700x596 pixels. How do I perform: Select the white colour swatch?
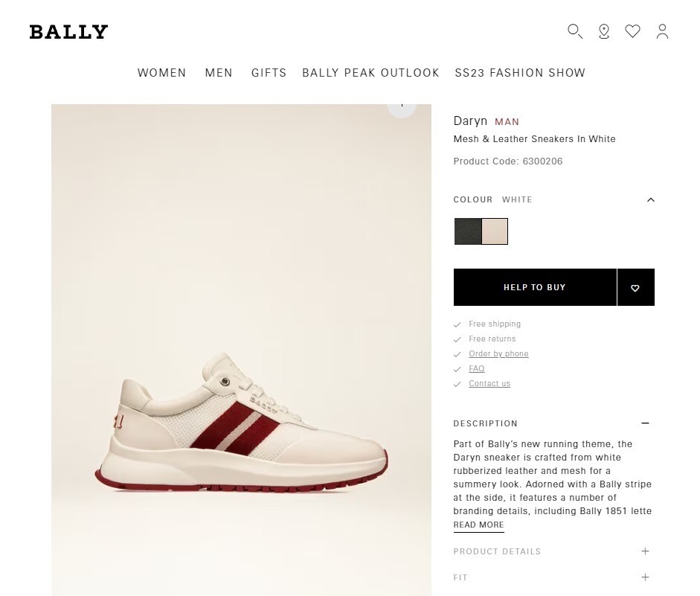[x=495, y=231]
